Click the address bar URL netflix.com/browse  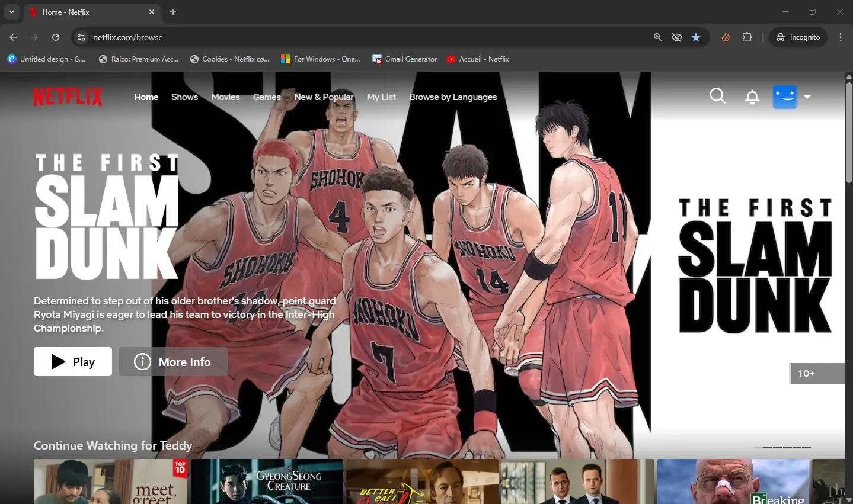(x=128, y=37)
